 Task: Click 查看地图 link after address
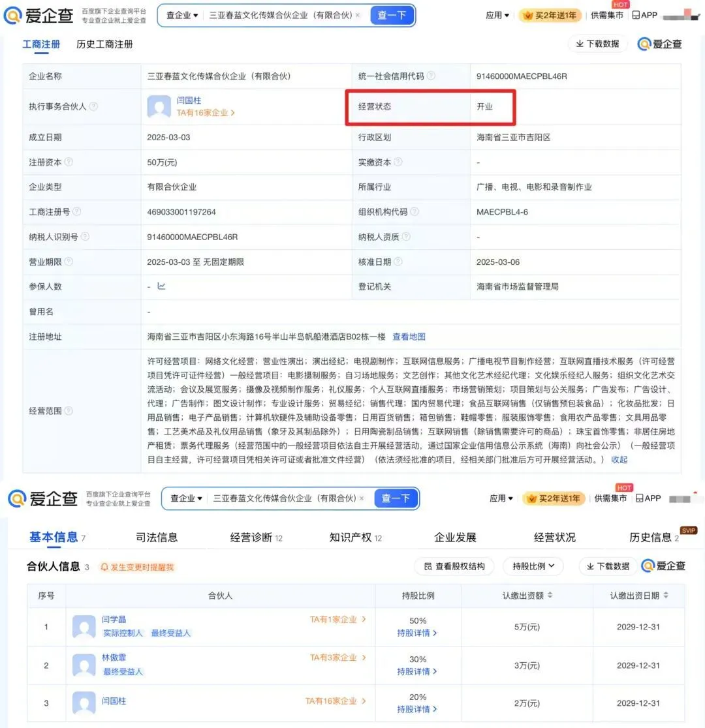coord(409,337)
